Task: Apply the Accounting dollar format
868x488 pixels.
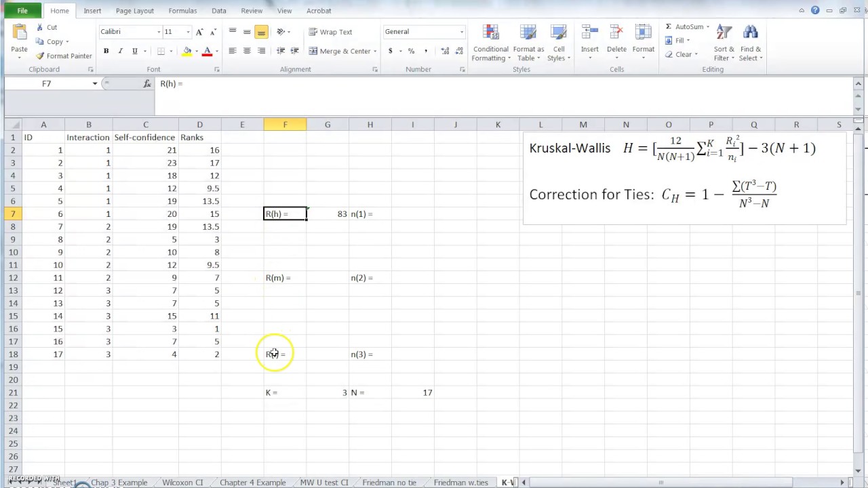Action: tap(390, 51)
